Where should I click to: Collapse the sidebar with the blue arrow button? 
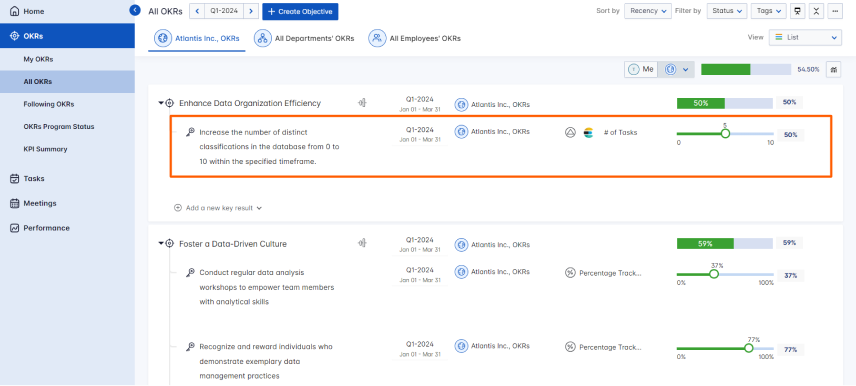pyautogui.click(x=135, y=10)
